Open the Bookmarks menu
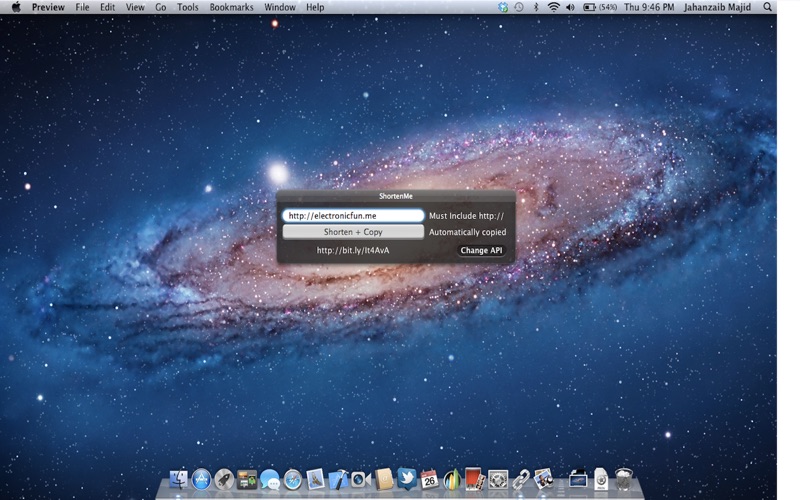Viewport: 800px width, 500px height. click(x=231, y=7)
